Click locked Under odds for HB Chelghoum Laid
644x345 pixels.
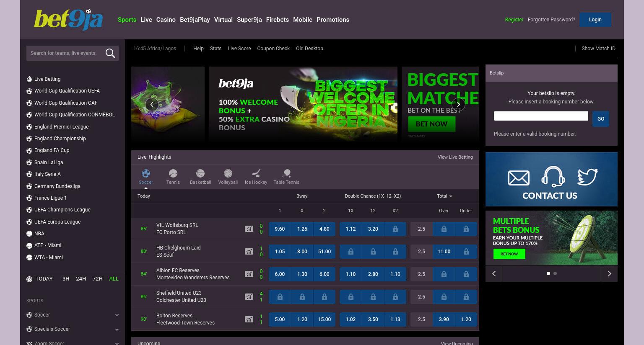[x=466, y=252]
